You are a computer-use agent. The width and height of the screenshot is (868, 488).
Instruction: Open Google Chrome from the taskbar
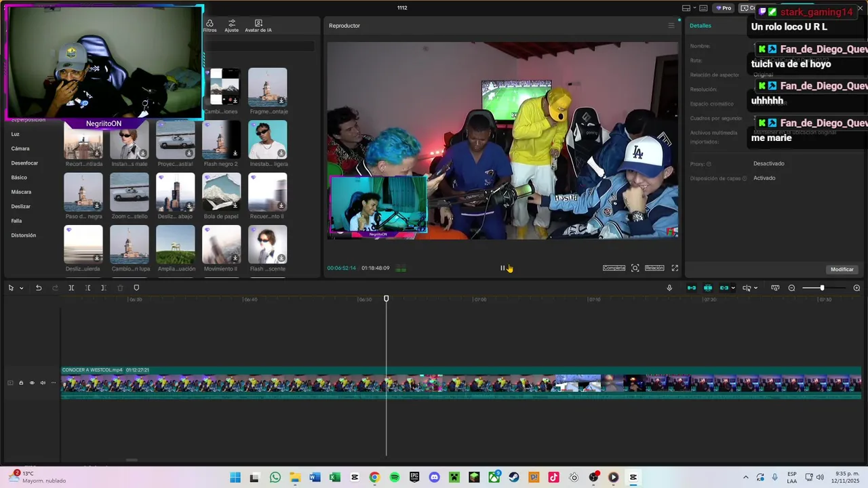pos(374,477)
